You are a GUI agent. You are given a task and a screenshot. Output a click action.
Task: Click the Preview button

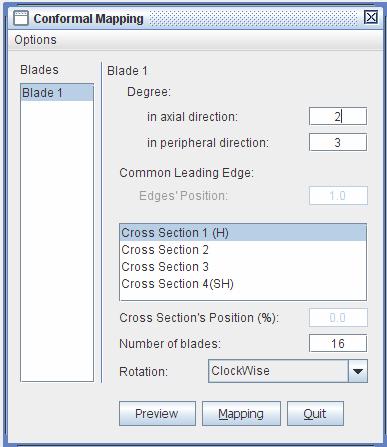[157, 414]
